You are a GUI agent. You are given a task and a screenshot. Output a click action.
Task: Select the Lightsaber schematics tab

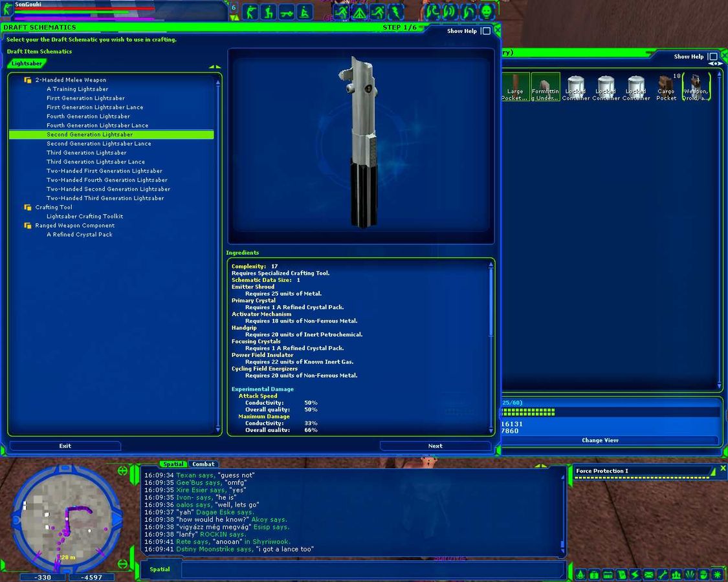click(x=27, y=64)
